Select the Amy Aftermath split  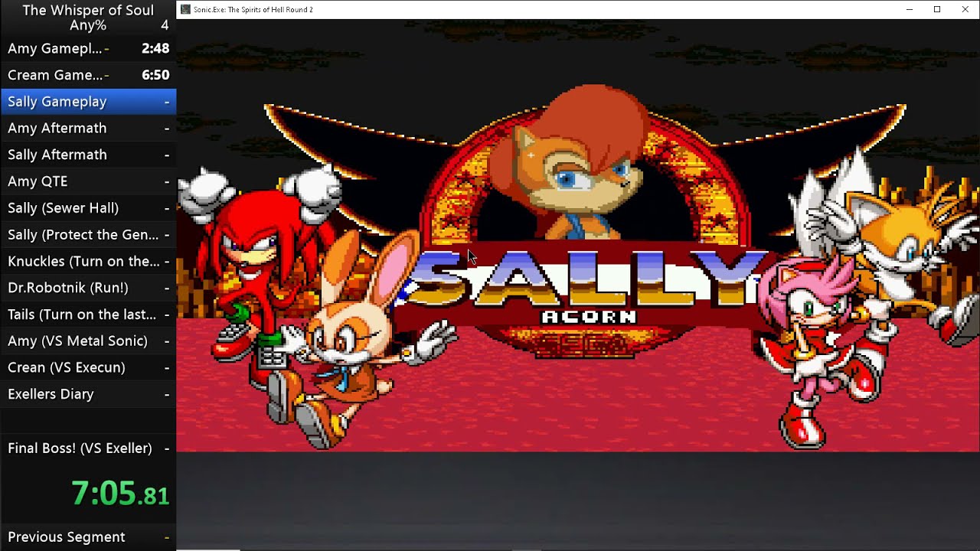[x=88, y=128]
